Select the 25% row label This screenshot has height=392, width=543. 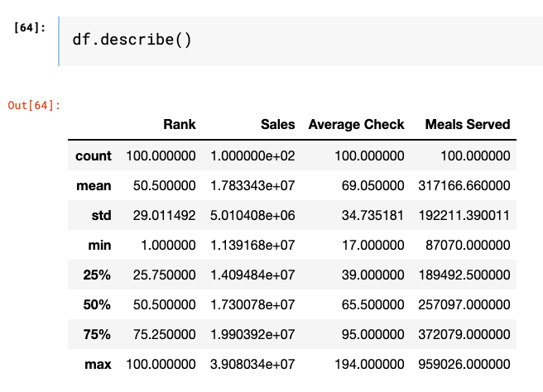pyautogui.click(x=97, y=275)
